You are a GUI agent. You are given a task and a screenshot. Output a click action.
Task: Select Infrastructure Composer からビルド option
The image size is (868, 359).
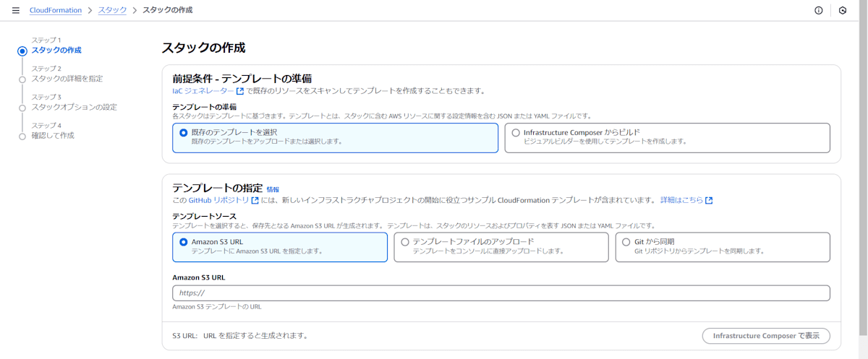point(668,137)
